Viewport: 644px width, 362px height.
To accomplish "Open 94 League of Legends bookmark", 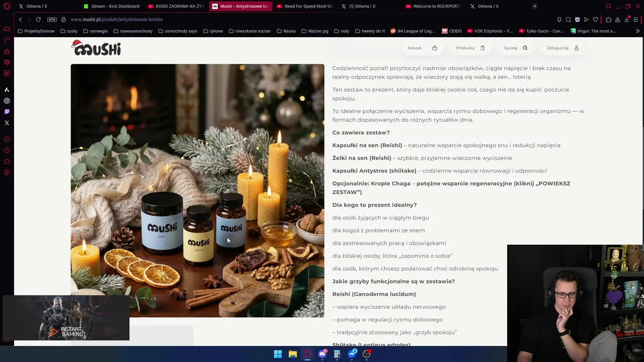I will 413,31.
